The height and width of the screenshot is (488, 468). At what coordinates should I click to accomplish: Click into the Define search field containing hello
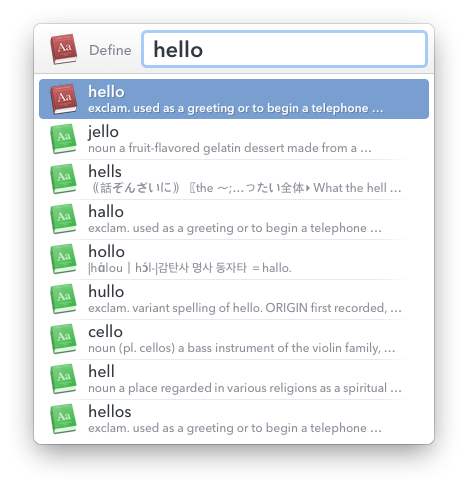click(x=284, y=49)
